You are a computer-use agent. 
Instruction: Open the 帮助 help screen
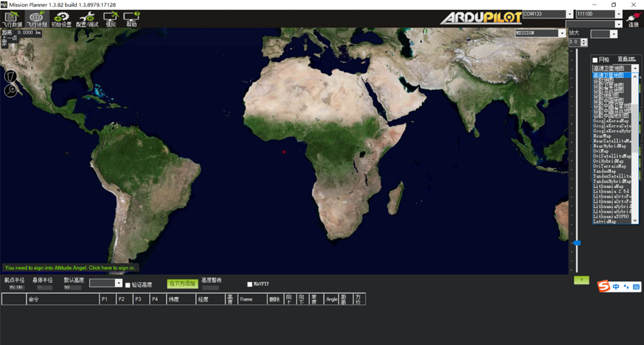pyautogui.click(x=132, y=19)
